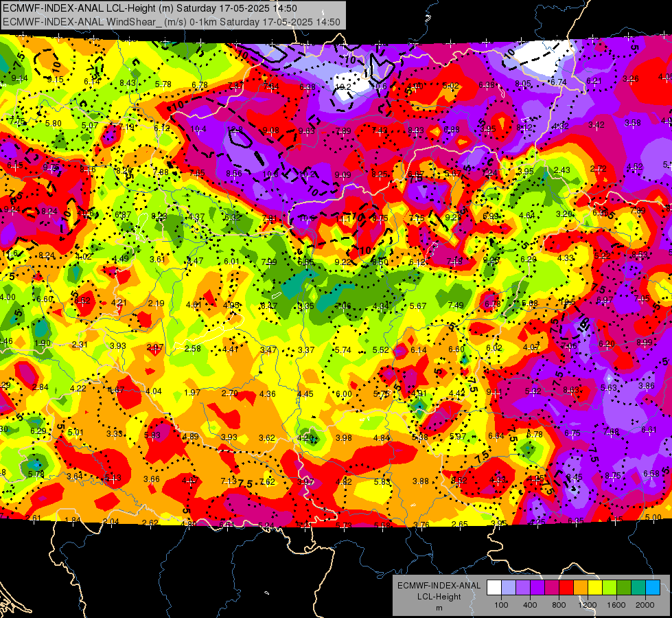Click the wind shear value 9.15
The image size is (672, 618).
click(56, 80)
